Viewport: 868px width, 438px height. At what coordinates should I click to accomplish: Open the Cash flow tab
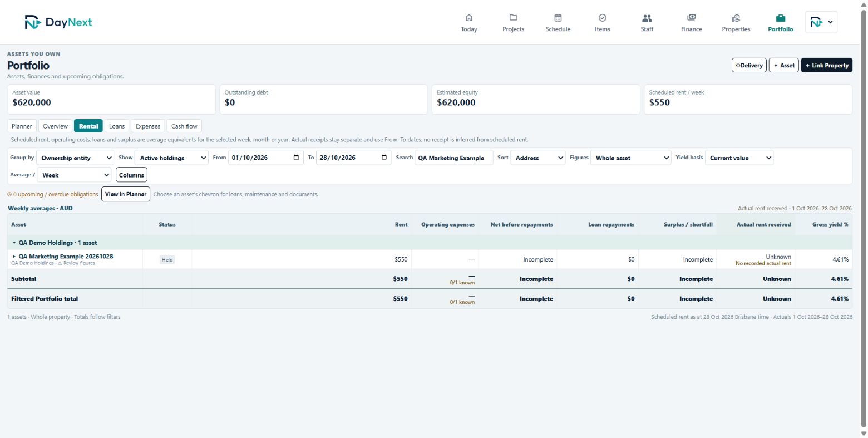click(184, 126)
